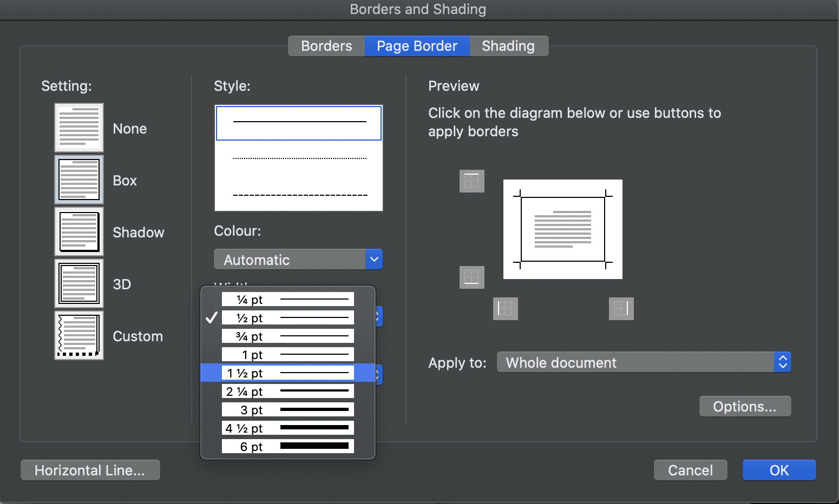Toggle the top border button beside the preview
This screenshot has height=504, width=839.
(x=471, y=181)
